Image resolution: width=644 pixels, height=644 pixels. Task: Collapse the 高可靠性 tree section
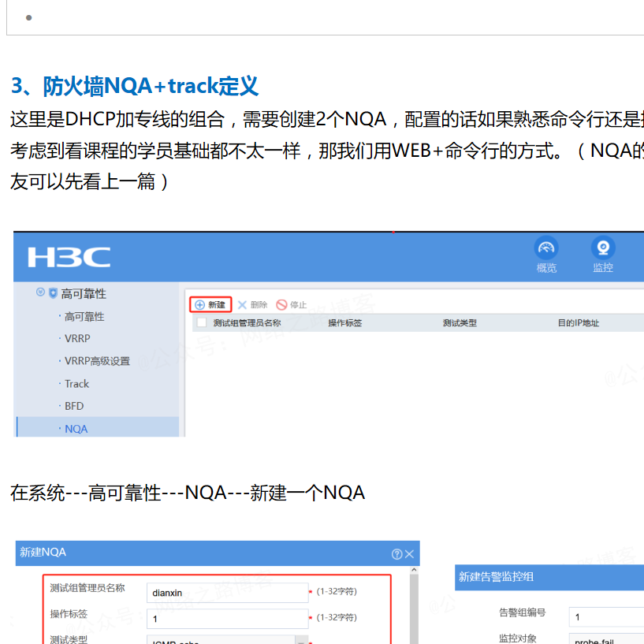coord(40,293)
